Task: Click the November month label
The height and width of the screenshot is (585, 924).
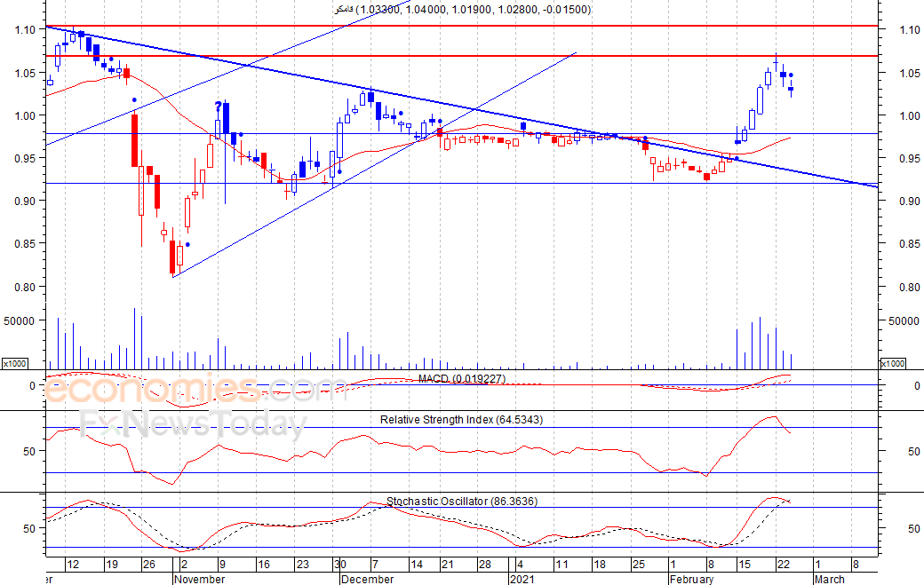Action: [x=200, y=579]
